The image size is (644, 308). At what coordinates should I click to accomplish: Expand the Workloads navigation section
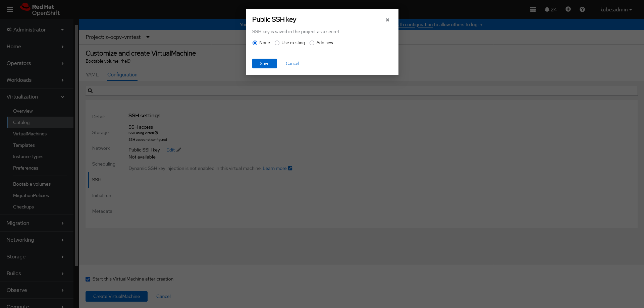(x=37, y=80)
